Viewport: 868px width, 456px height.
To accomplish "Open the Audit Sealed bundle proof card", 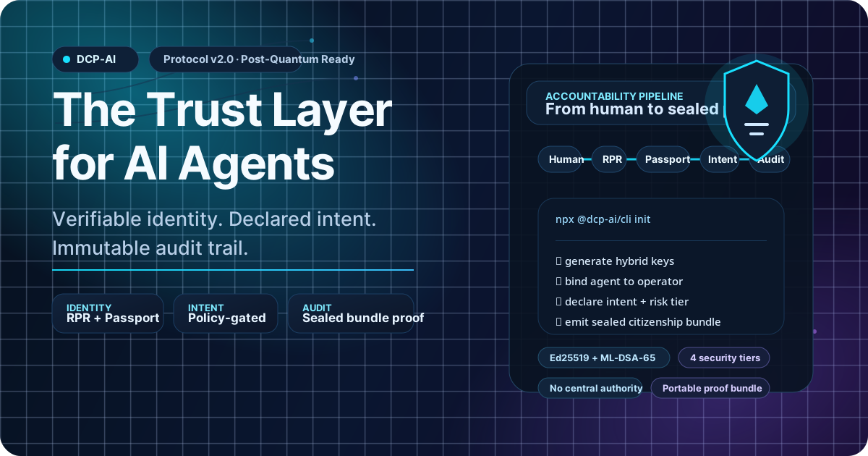I will coord(351,313).
